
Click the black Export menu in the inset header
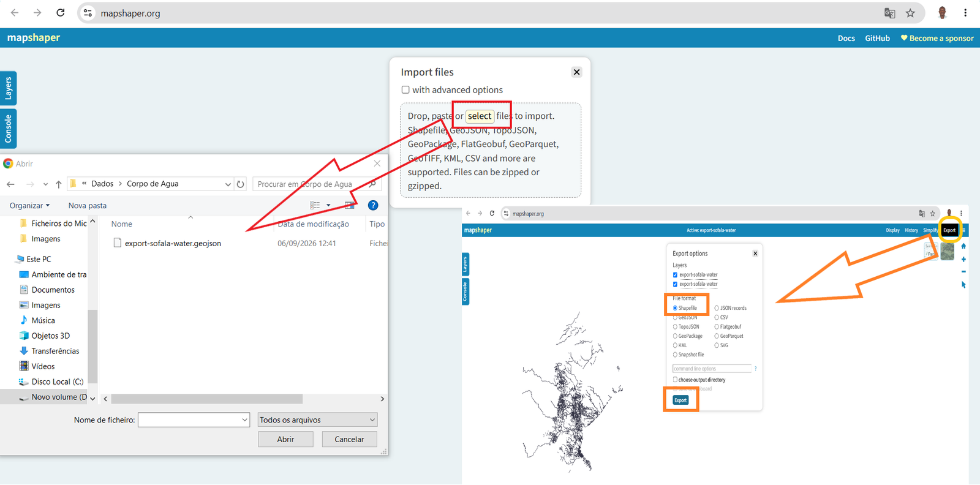[949, 230]
